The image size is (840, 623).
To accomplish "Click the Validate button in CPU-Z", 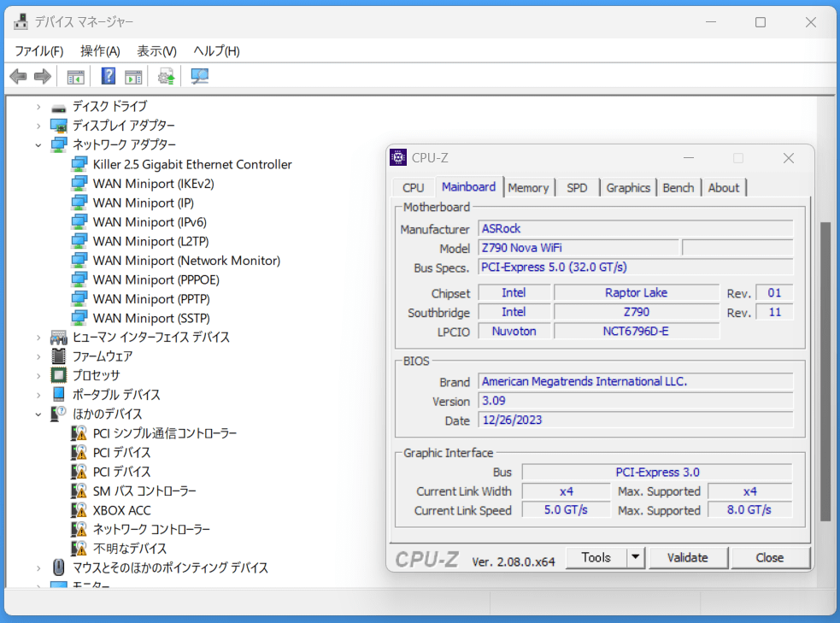I will [x=688, y=558].
